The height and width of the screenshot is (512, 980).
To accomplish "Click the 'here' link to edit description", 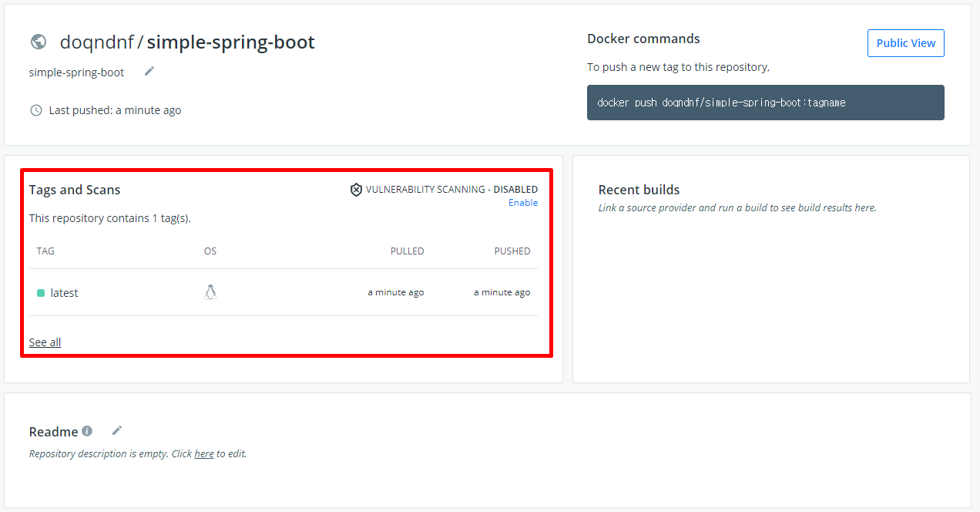I will (204, 453).
